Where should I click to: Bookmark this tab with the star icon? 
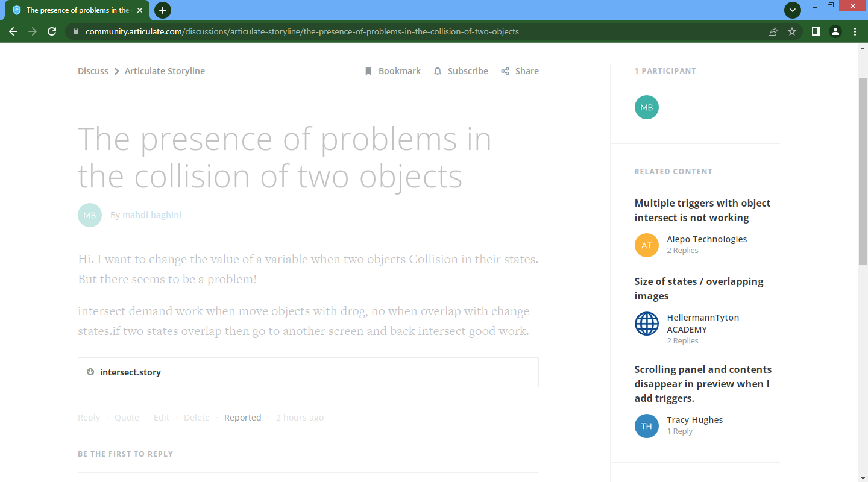(x=792, y=31)
